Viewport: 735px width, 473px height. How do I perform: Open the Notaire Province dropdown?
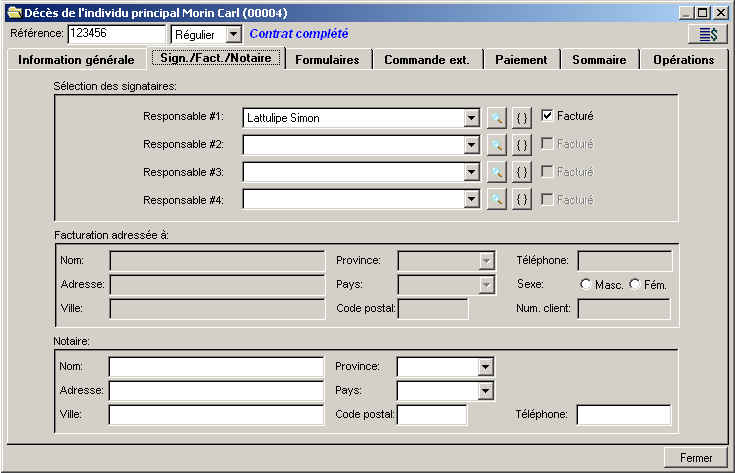point(485,367)
